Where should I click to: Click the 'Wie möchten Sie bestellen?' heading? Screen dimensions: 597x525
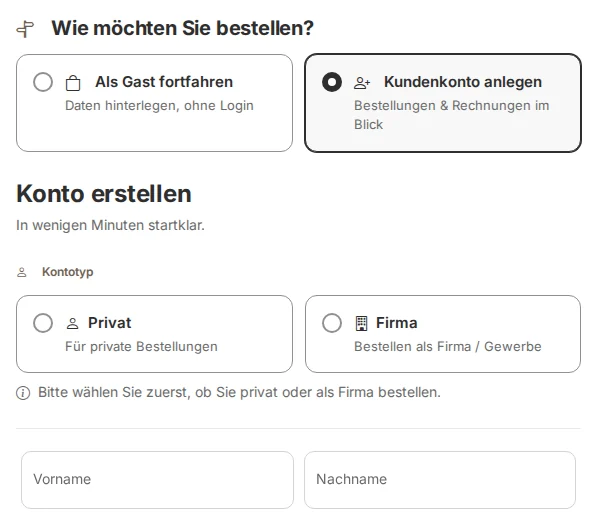click(182, 28)
